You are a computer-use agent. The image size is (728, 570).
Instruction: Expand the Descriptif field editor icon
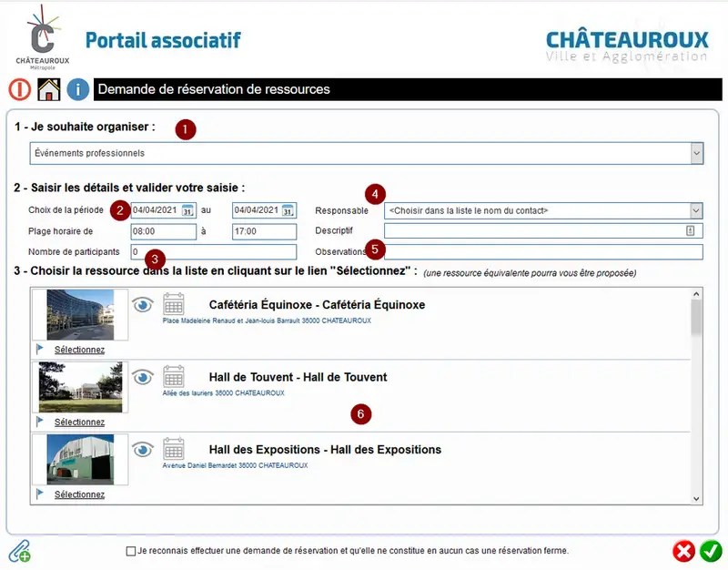click(691, 230)
